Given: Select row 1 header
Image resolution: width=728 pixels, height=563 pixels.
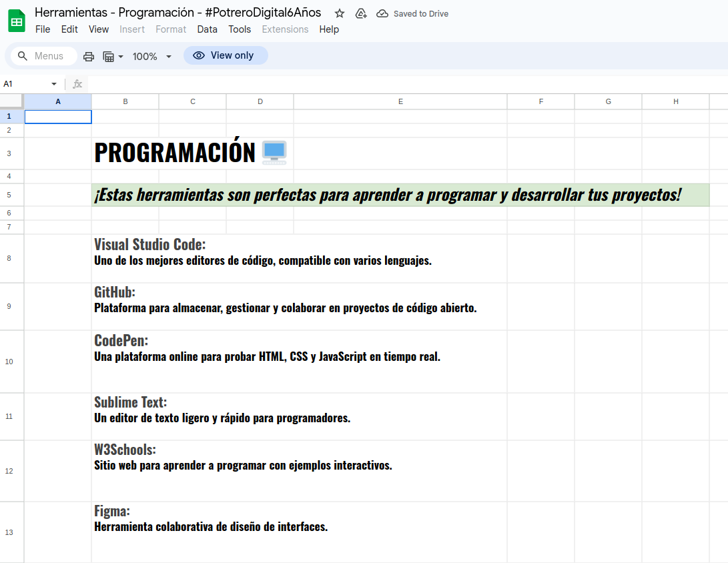Looking at the screenshot, I should pyautogui.click(x=11, y=117).
